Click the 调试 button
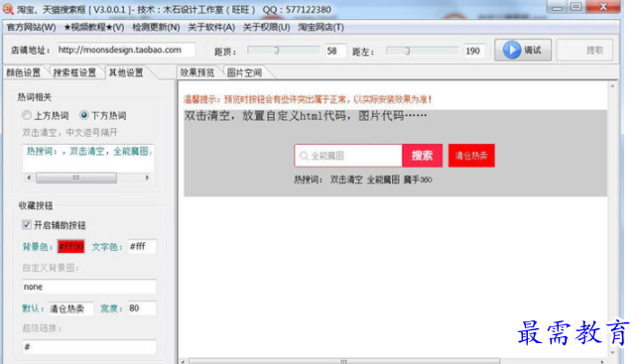 [523, 51]
